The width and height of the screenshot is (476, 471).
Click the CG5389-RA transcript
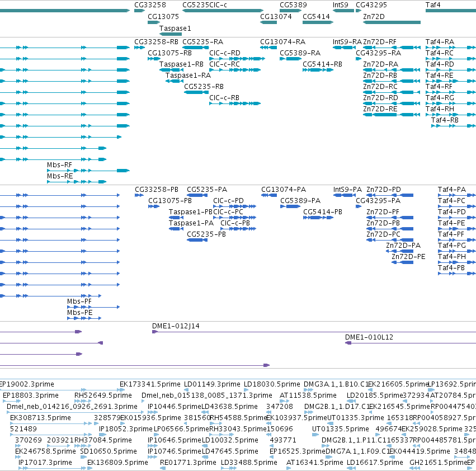point(290,59)
